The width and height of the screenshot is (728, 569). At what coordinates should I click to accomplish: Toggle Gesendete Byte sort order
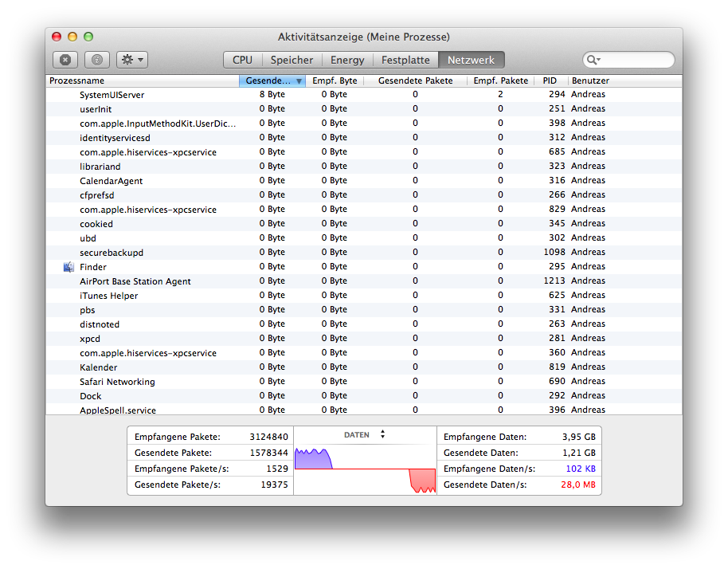[272, 80]
